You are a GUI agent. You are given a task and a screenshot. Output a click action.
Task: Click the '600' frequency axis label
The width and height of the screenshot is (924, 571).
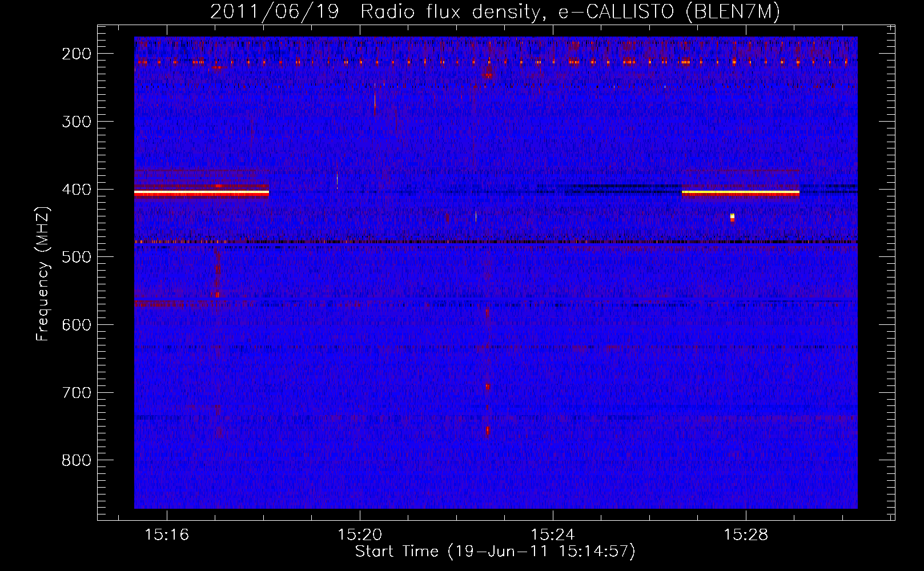coord(76,325)
